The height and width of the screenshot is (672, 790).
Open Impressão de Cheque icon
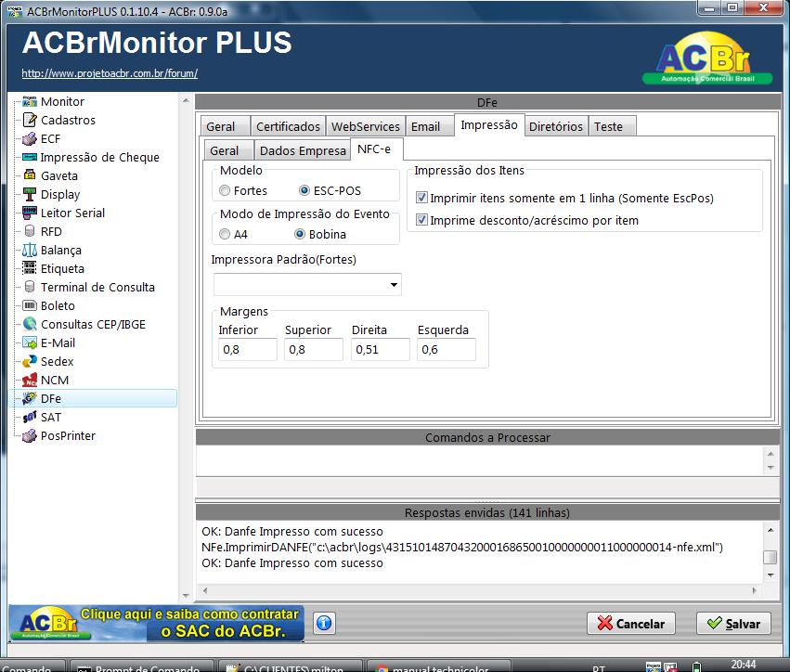30,157
